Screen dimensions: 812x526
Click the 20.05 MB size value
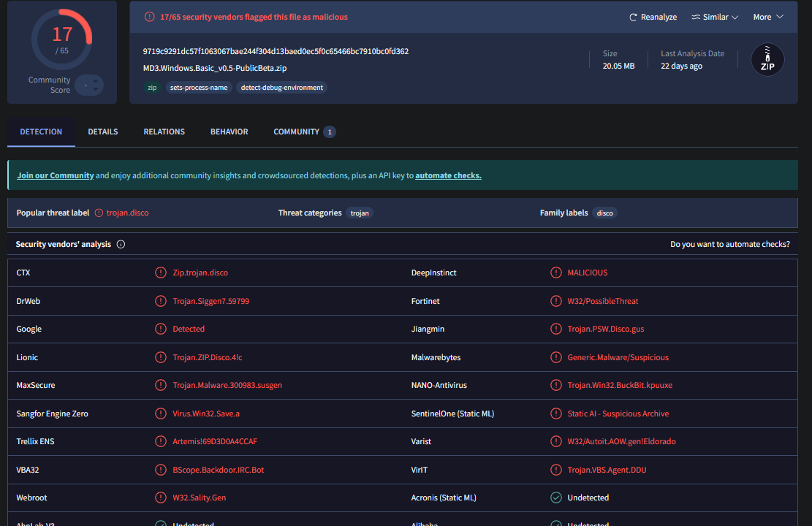tap(618, 66)
